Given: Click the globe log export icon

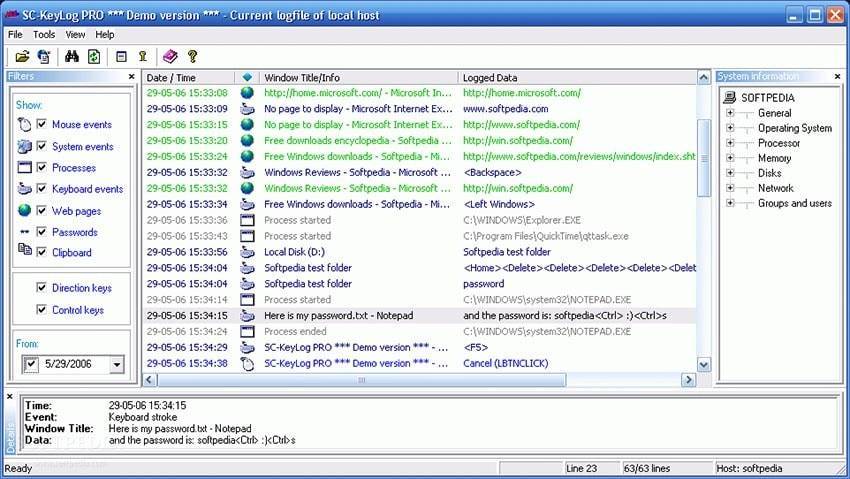Looking at the screenshot, I should pyautogui.click(x=44, y=57).
